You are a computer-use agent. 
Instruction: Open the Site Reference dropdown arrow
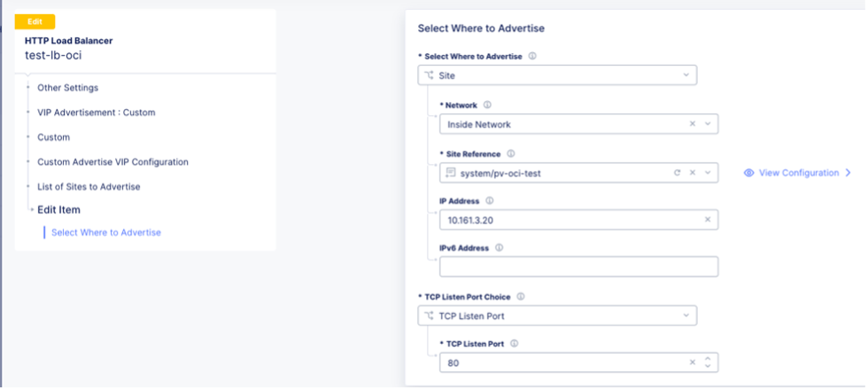tap(707, 173)
